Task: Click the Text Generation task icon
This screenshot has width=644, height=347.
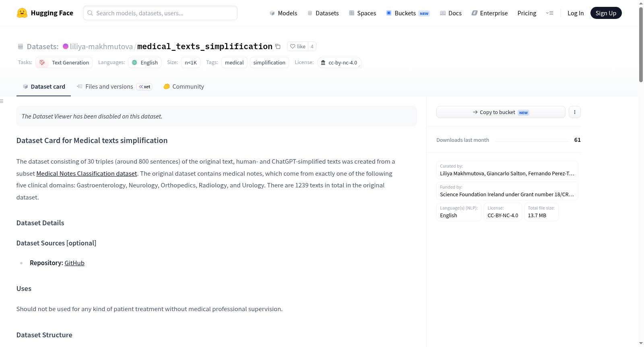Action: tap(42, 62)
